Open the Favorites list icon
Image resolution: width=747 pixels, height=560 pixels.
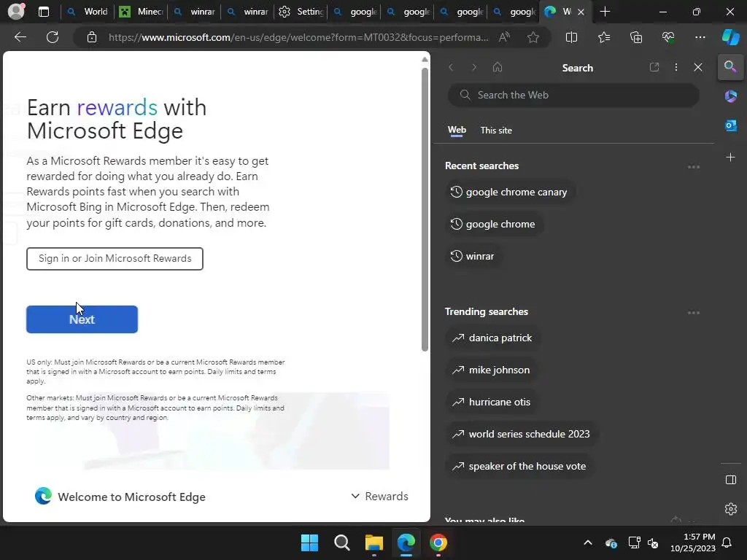603,37
